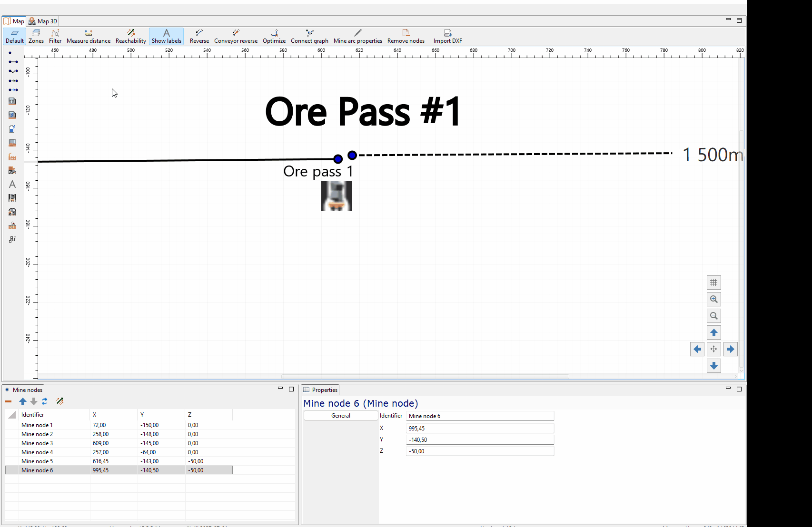
Task: Select the green arrow directed arc tool
Action: click(13, 81)
